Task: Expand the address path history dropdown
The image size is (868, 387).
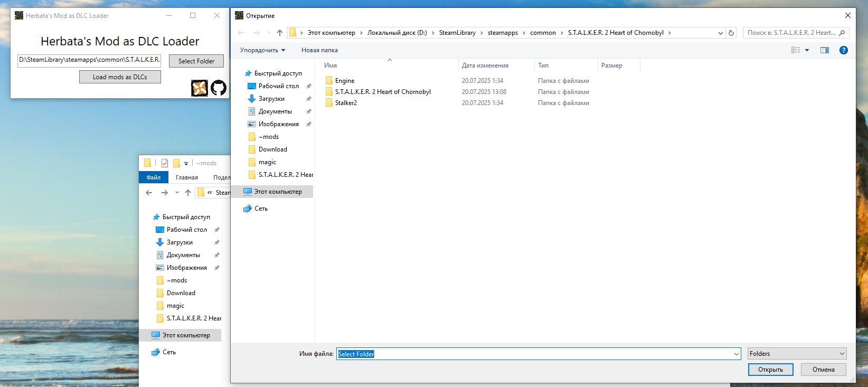Action: pos(721,33)
